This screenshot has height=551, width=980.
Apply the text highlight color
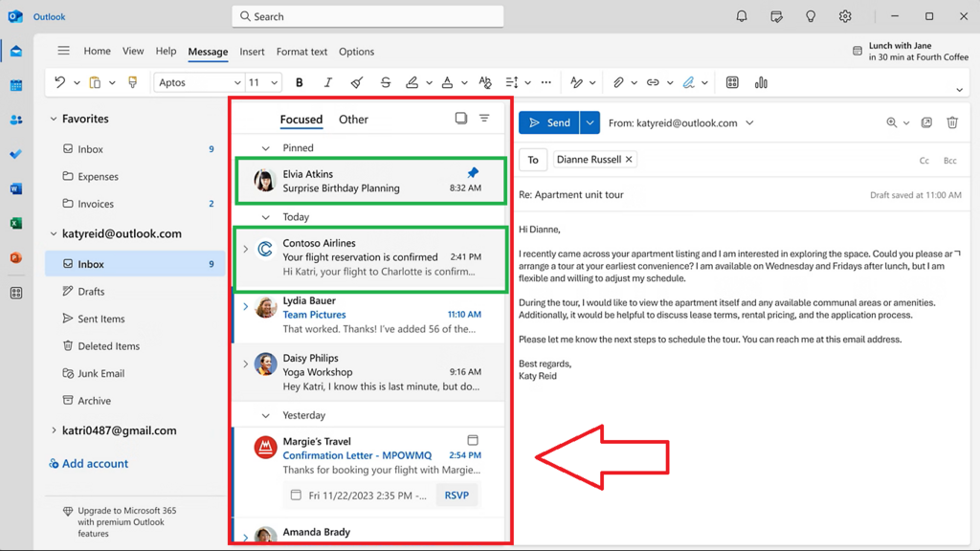pyautogui.click(x=412, y=82)
